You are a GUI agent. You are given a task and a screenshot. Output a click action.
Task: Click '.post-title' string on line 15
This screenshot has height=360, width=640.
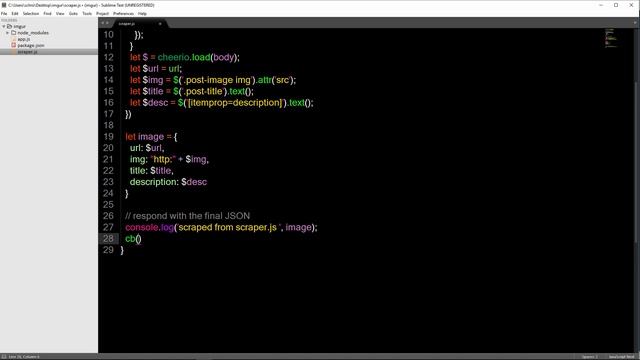(204, 91)
